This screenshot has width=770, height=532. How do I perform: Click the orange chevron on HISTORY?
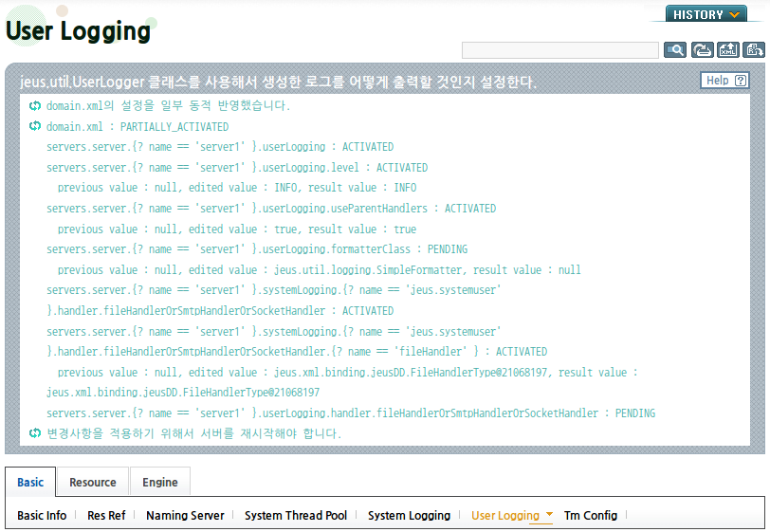734,15
